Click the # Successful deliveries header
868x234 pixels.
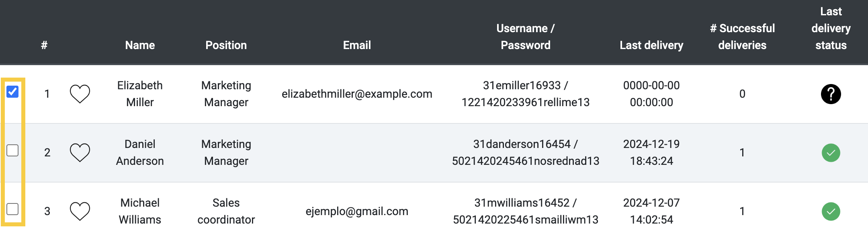(742, 37)
